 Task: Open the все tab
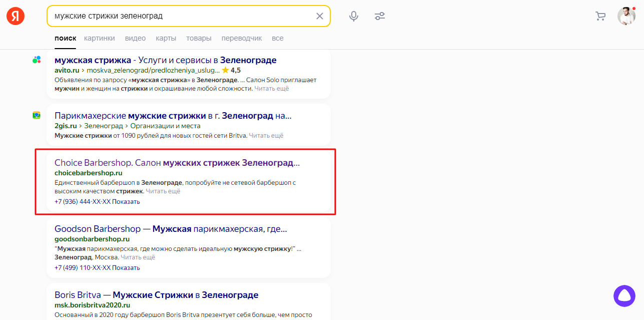click(x=278, y=38)
